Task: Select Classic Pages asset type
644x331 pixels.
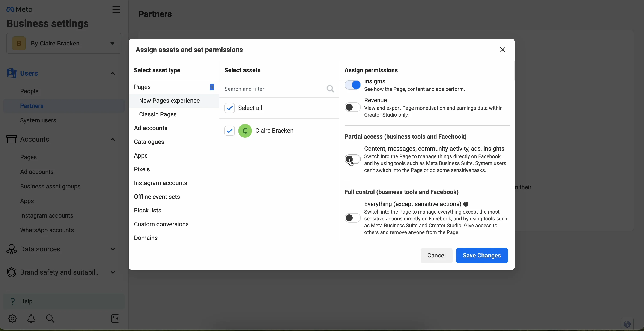Action: coord(158,114)
